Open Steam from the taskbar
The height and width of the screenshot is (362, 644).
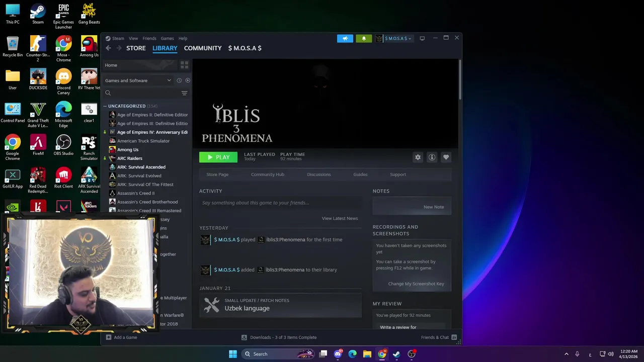click(x=396, y=354)
